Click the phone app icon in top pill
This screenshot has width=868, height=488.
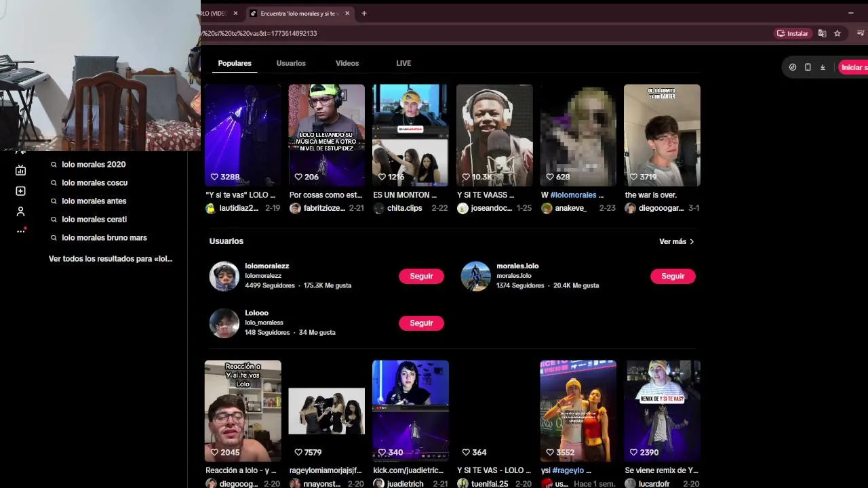tap(808, 67)
